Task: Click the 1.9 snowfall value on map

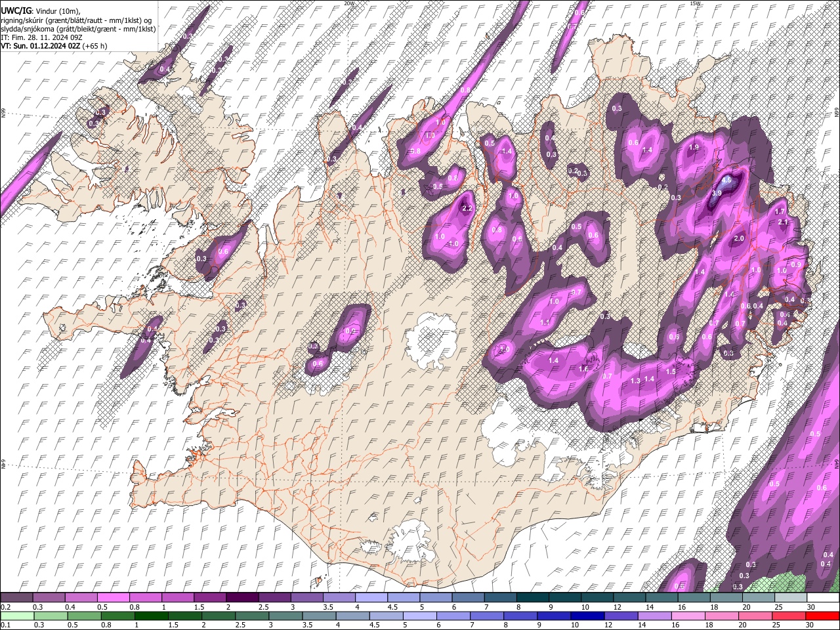Action: [694, 147]
